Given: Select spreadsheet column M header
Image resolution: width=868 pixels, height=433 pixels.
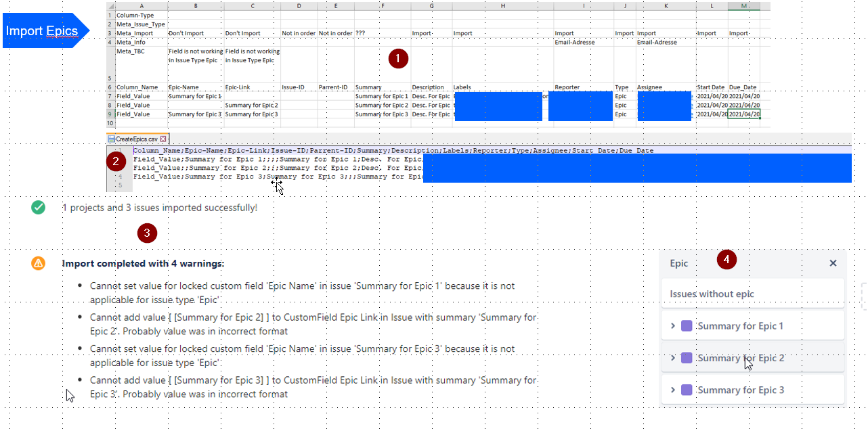Looking at the screenshot, I should (744, 6).
